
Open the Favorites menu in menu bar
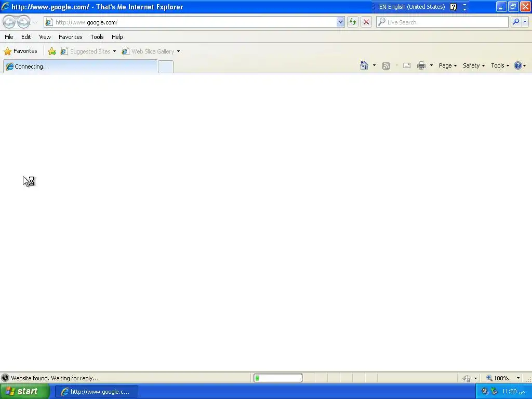(71, 37)
